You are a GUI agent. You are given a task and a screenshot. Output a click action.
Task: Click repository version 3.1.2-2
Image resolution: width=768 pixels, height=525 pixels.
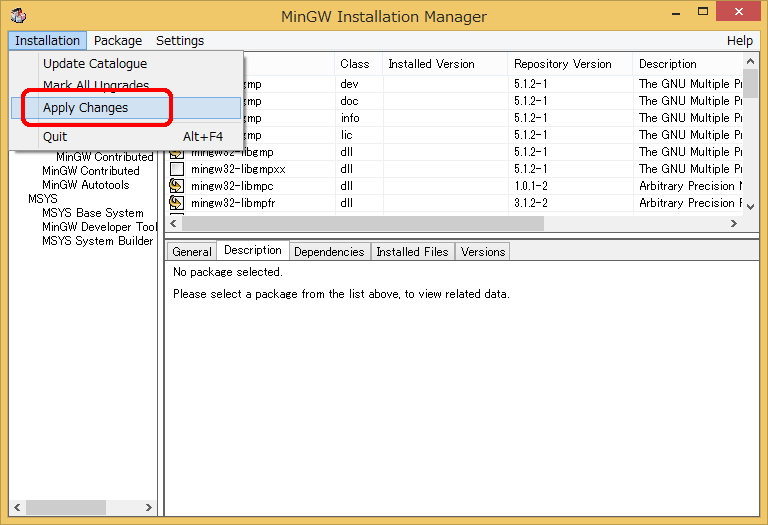(530, 203)
